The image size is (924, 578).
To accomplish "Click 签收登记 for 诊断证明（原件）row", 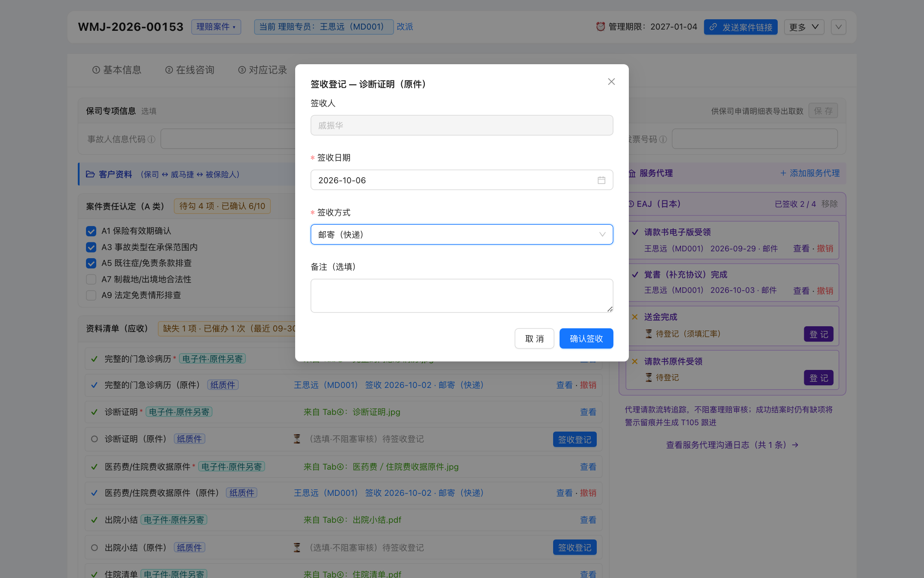I will pyautogui.click(x=575, y=439).
